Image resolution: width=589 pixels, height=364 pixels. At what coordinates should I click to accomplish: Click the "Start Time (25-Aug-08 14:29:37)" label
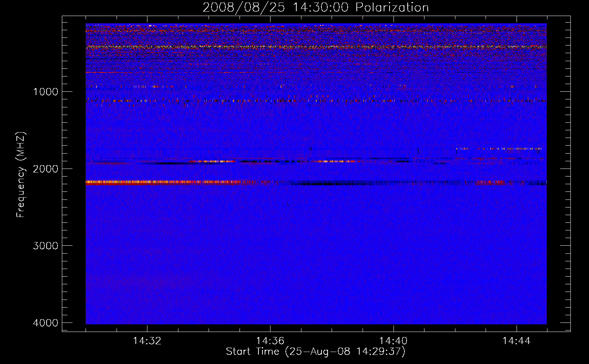coord(316,352)
